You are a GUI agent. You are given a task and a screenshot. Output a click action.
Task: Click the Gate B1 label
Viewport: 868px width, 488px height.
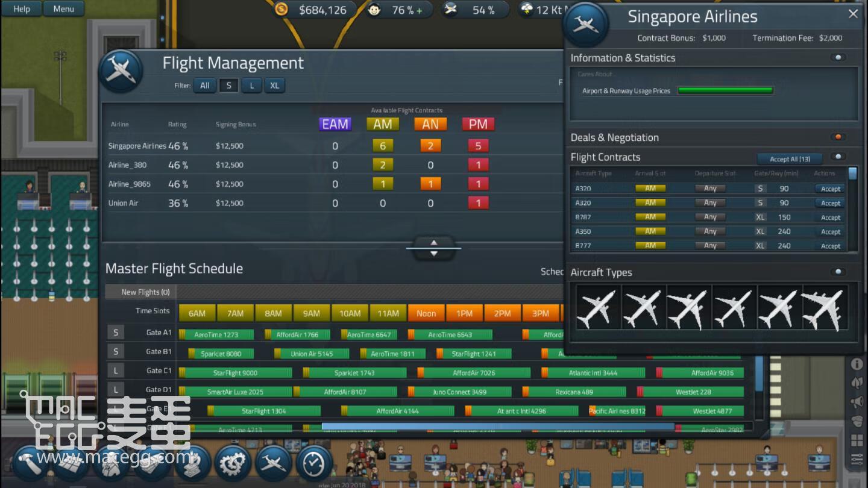[159, 351]
